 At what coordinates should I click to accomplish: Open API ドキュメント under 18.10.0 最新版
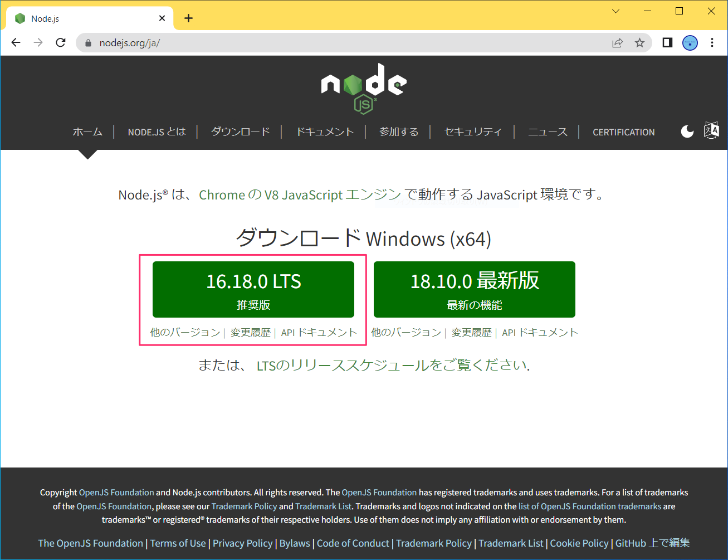point(540,333)
